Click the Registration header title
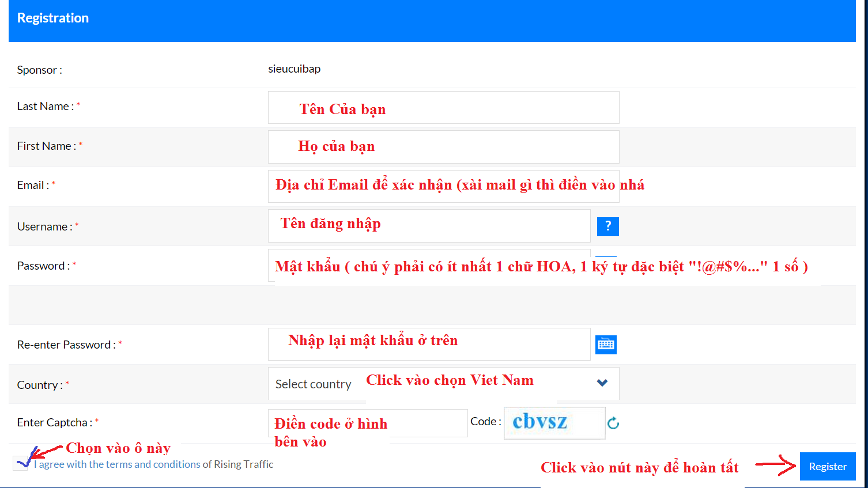 [53, 18]
